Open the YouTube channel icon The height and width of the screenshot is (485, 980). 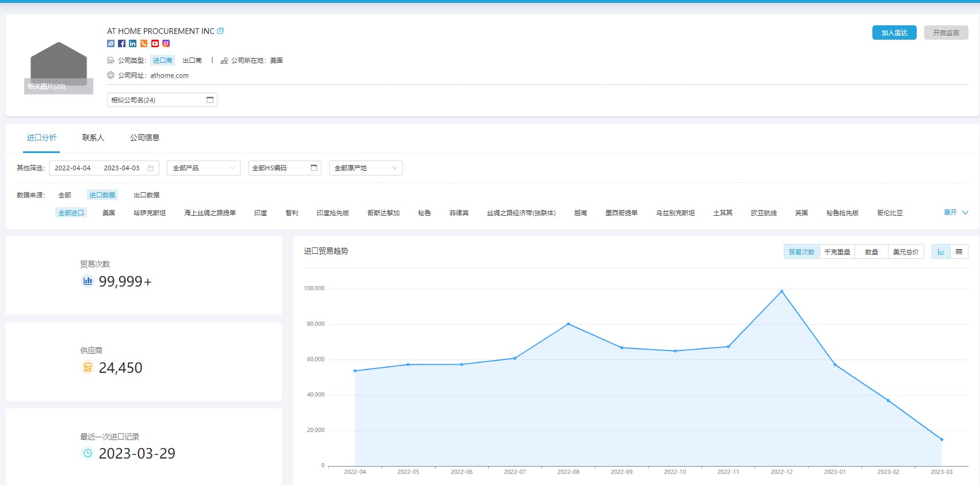tap(155, 44)
